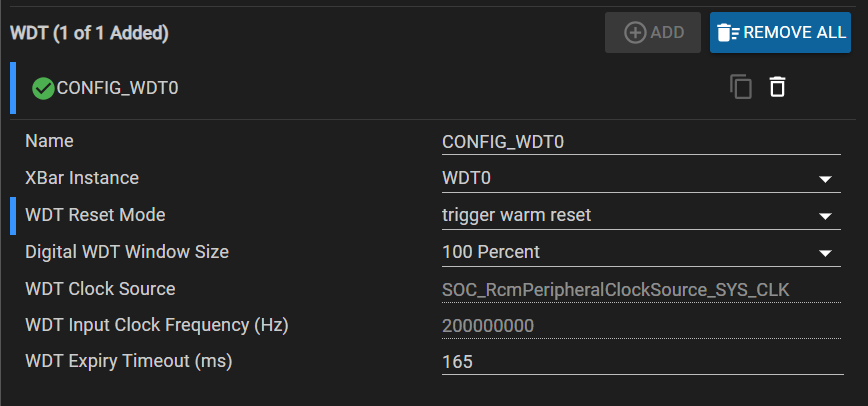Image resolution: width=868 pixels, height=406 pixels.
Task: Open Digital WDT Window Size dropdown
Action: click(826, 253)
